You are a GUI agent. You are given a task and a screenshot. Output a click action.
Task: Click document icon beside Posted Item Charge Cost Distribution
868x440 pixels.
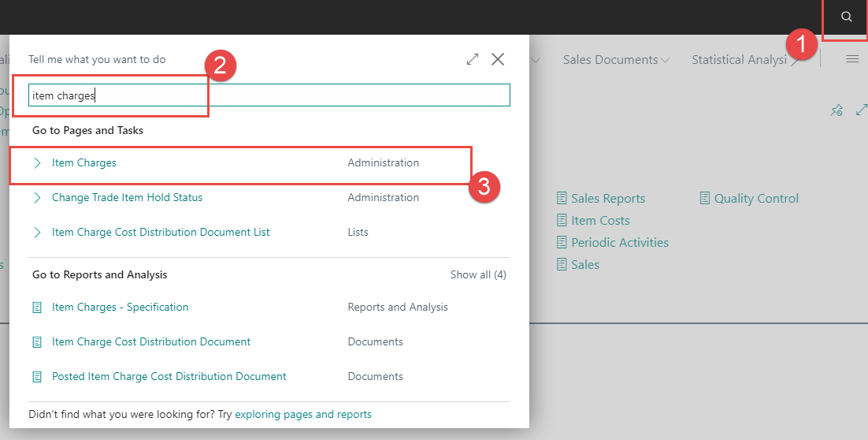(x=37, y=377)
